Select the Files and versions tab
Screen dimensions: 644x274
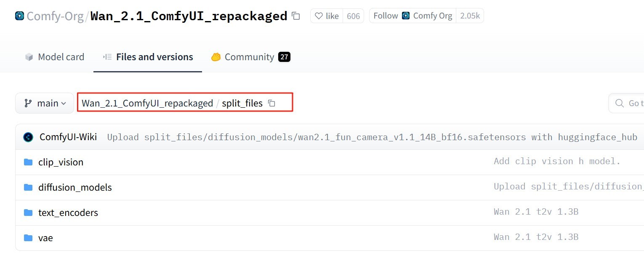(148, 57)
